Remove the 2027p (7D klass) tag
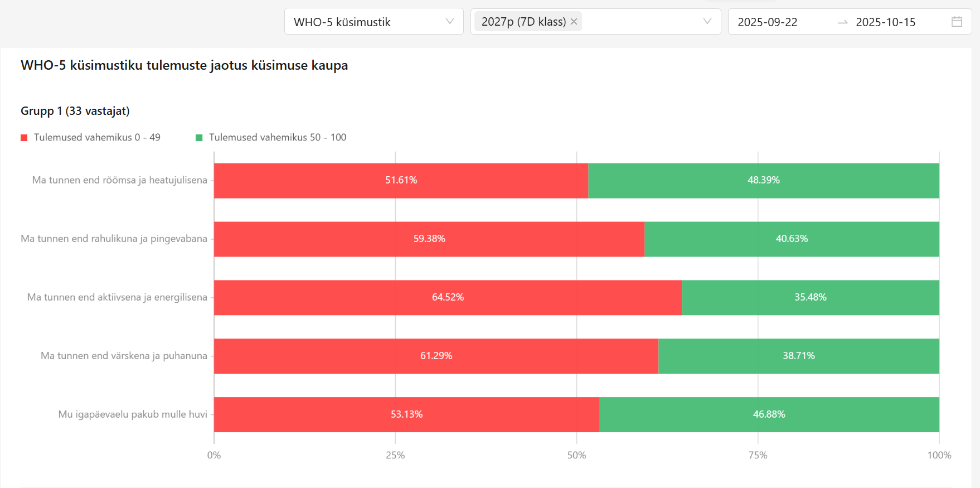The width and height of the screenshot is (980, 488). [574, 22]
